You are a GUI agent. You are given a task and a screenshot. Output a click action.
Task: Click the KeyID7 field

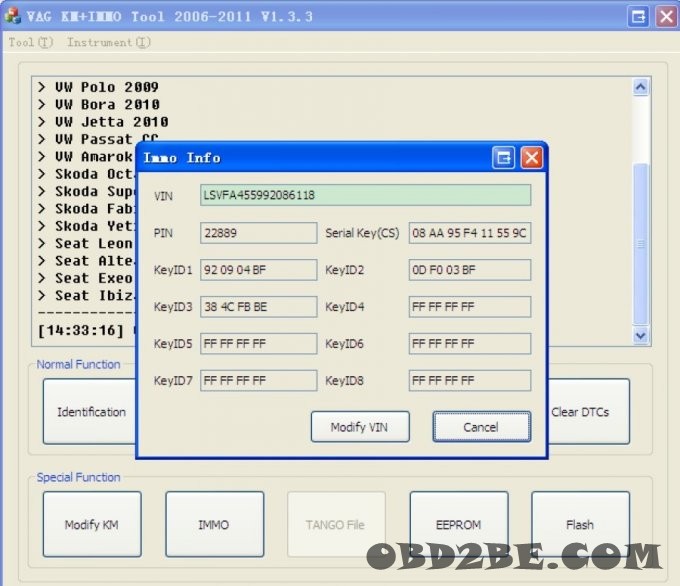tap(258, 380)
